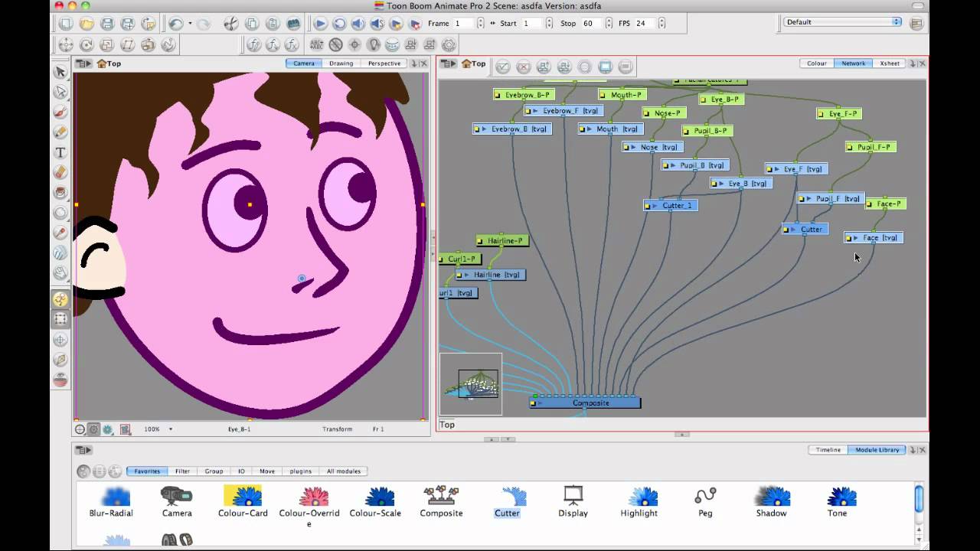Toggle the yellow square on Face-P peg
Screen dimensions: 980x551
click(870, 204)
